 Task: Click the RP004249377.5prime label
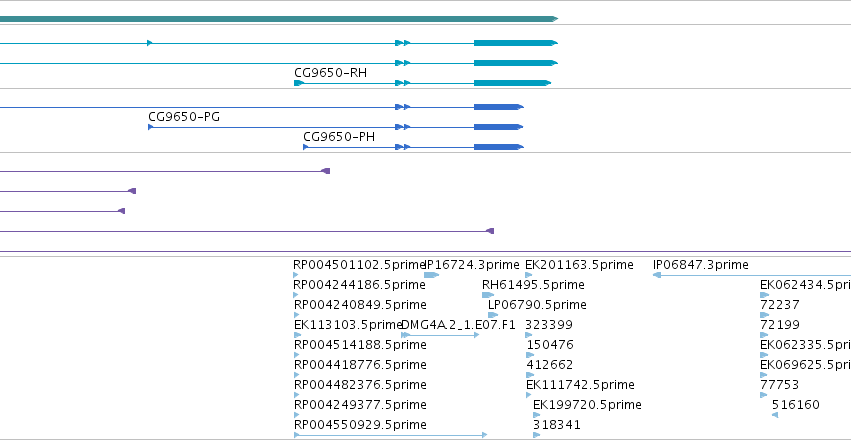click(x=360, y=405)
